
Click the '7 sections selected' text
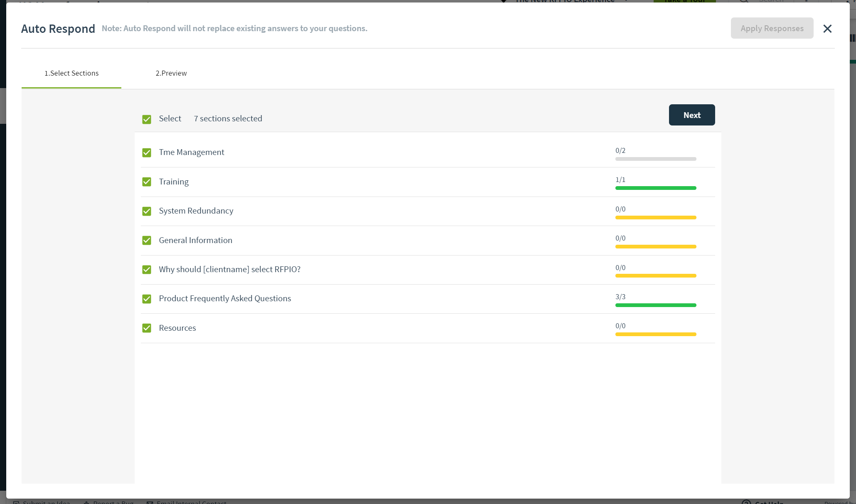pyautogui.click(x=228, y=118)
